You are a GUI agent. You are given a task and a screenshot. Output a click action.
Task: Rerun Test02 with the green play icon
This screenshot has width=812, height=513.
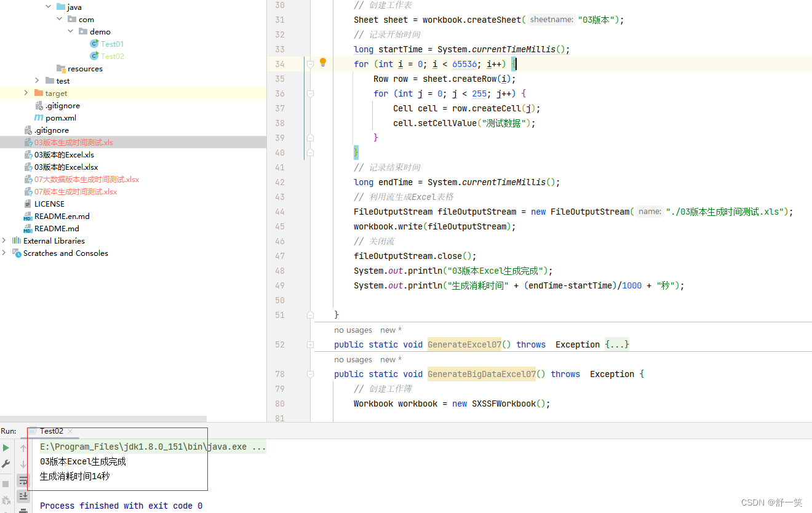[x=6, y=448]
